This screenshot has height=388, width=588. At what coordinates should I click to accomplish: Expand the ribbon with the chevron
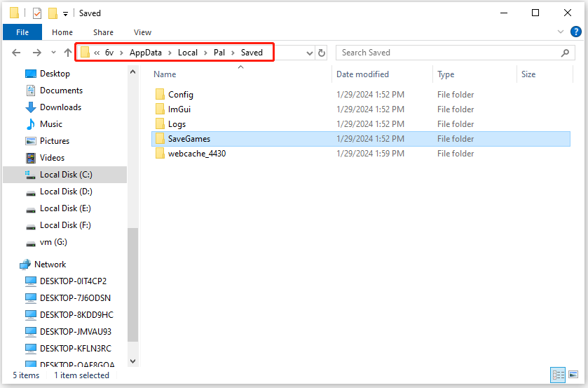[560, 32]
